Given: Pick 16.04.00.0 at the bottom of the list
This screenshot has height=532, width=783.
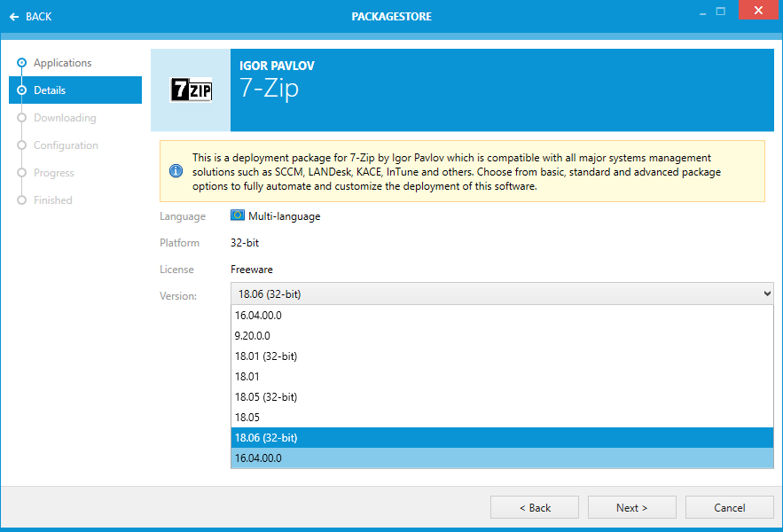Looking at the screenshot, I should tap(258, 458).
